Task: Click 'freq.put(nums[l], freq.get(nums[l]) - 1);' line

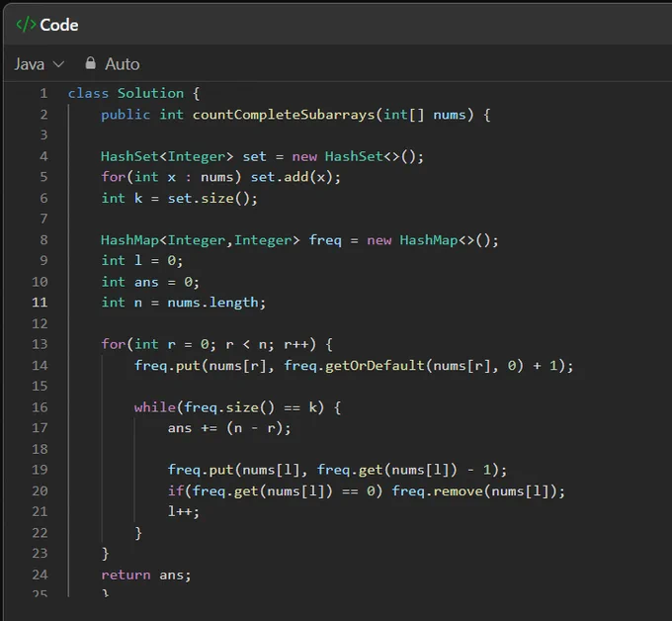Action: coord(337,470)
